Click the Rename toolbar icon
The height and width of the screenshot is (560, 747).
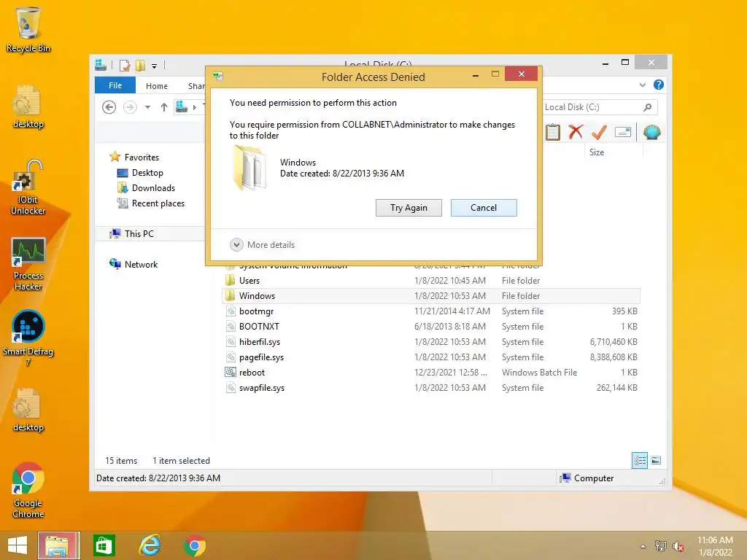(623, 132)
